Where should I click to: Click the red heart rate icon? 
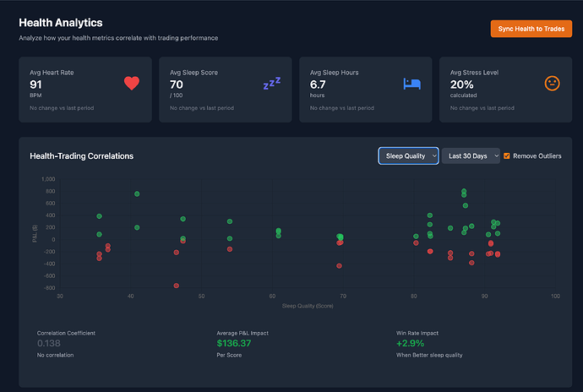[x=131, y=83]
